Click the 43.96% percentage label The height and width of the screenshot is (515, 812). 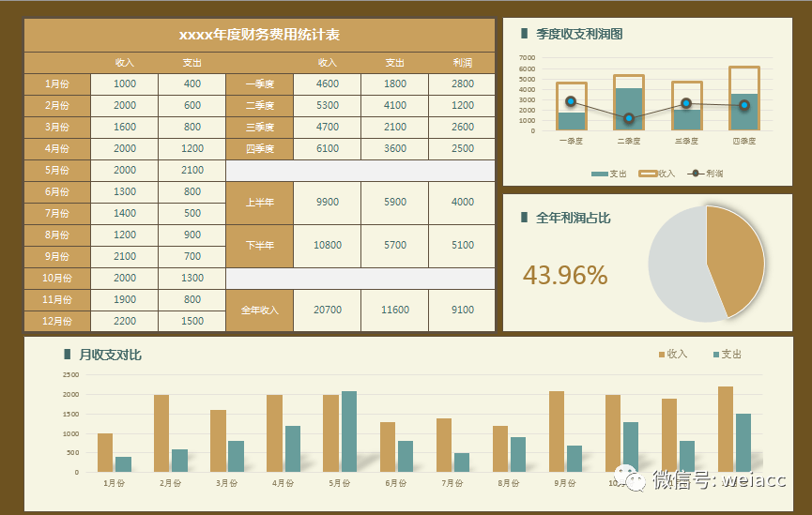pos(565,275)
